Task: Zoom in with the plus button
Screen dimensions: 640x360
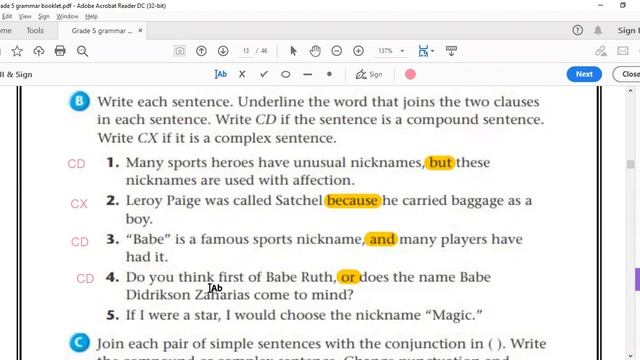Action: coord(358,51)
